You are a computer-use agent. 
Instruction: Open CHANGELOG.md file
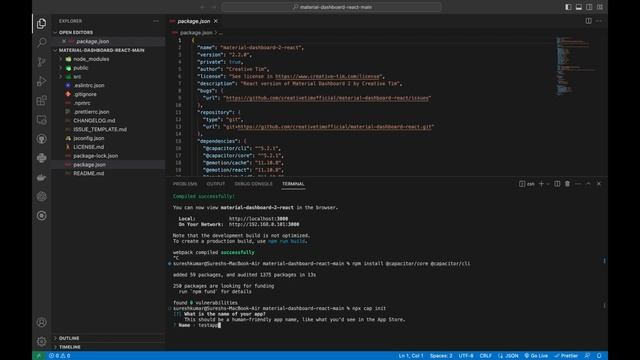click(94, 121)
